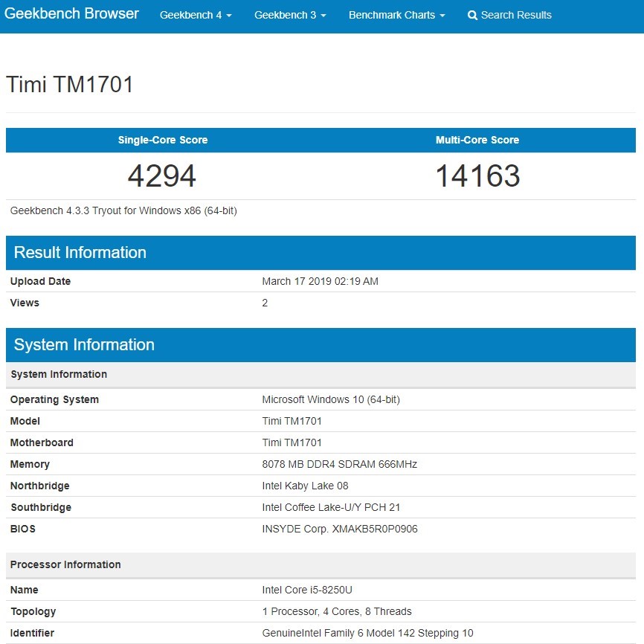The width and height of the screenshot is (644, 644).
Task: Select BIOS value INSYDE Corp. XMAKB5R0P0906
Action: click(340, 529)
